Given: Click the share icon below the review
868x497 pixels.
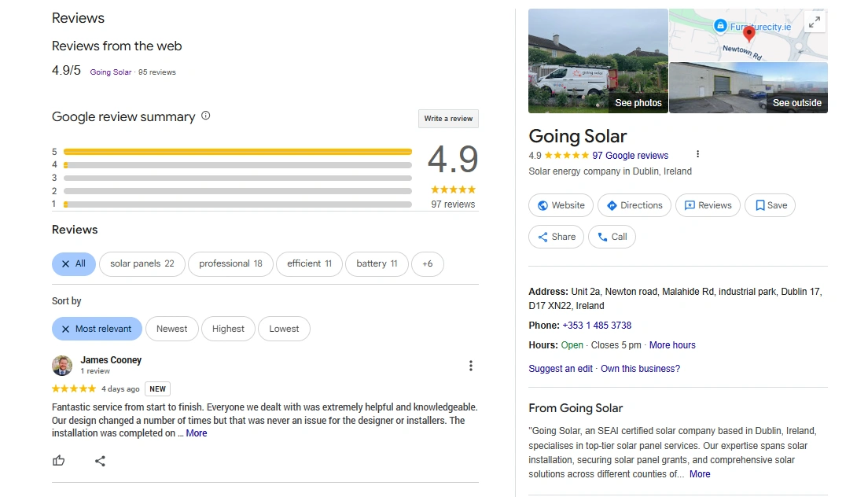Looking at the screenshot, I should [x=100, y=461].
